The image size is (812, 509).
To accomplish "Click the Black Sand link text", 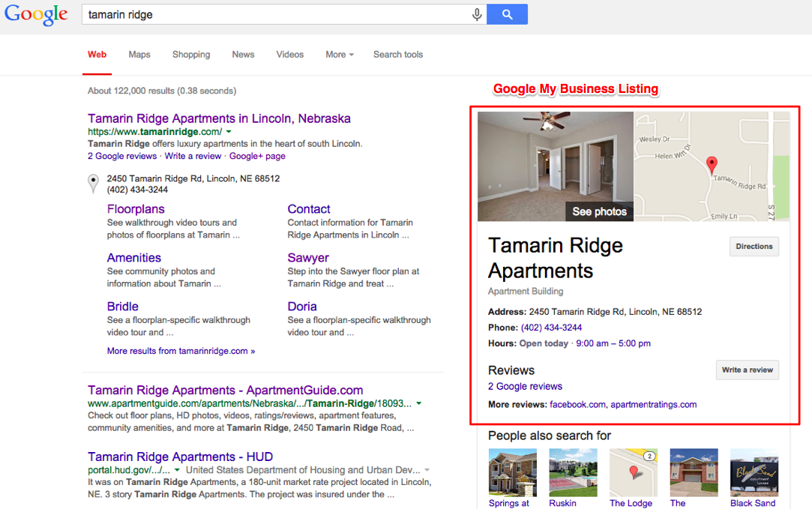I will click(x=753, y=503).
